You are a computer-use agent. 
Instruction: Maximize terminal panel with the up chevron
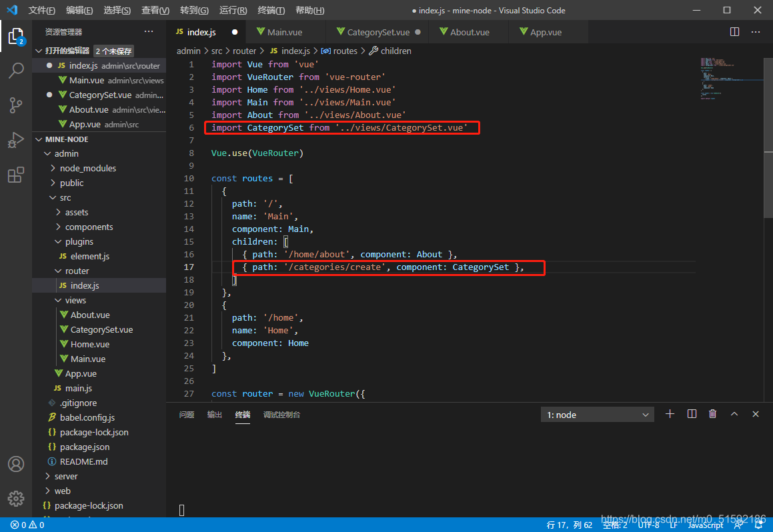[734, 414]
